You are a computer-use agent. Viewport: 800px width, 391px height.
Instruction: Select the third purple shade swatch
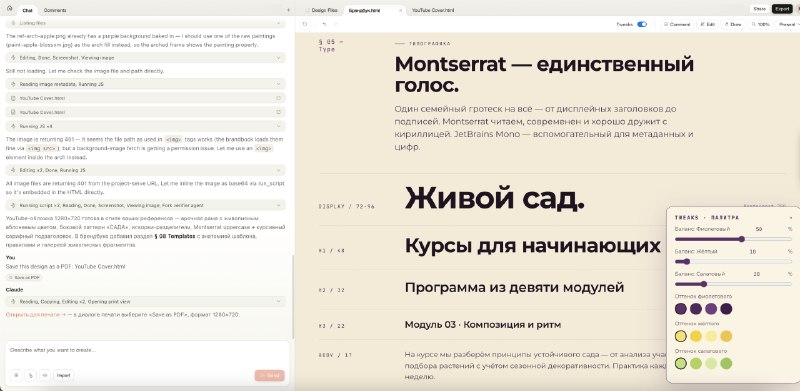(711, 309)
